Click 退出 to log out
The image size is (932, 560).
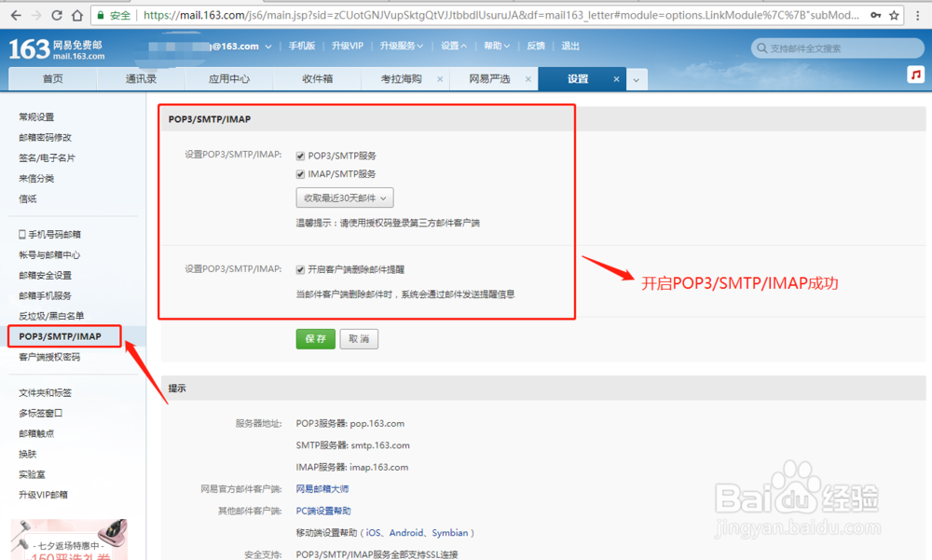click(570, 46)
